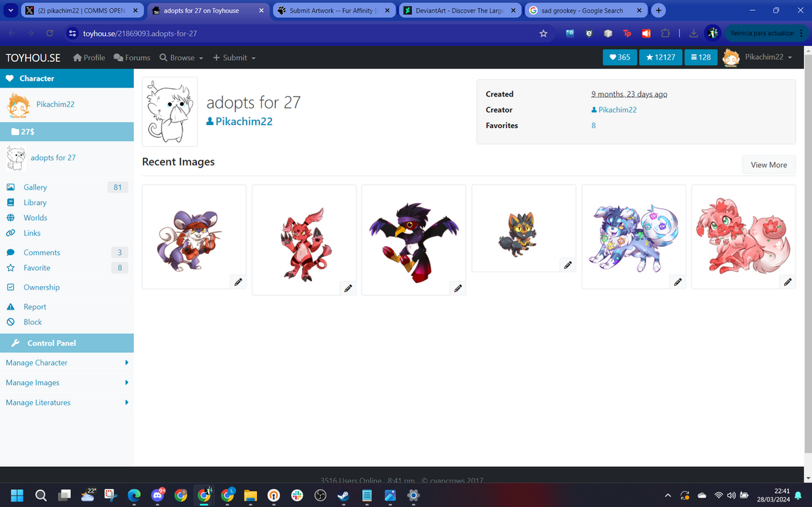Open File Explorer from the taskbar

pyautogui.click(x=251, y=496)
